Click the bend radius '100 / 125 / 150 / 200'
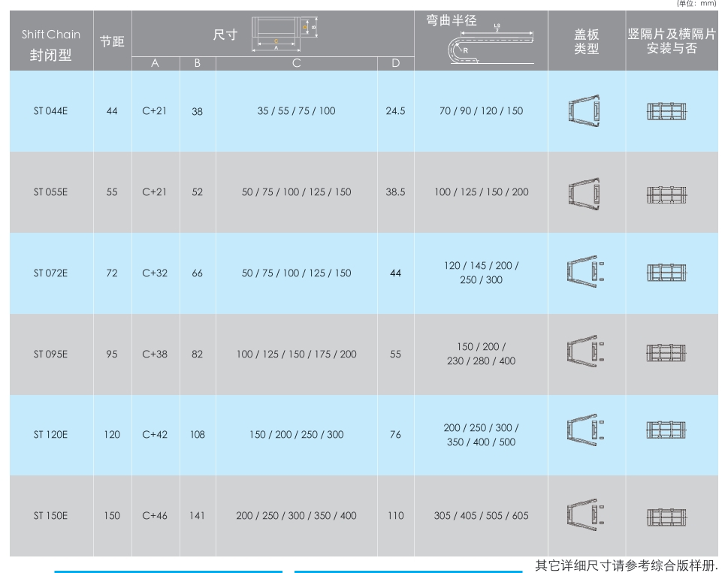The height and width of the screenshot is (573, 728). pos(482,192)
